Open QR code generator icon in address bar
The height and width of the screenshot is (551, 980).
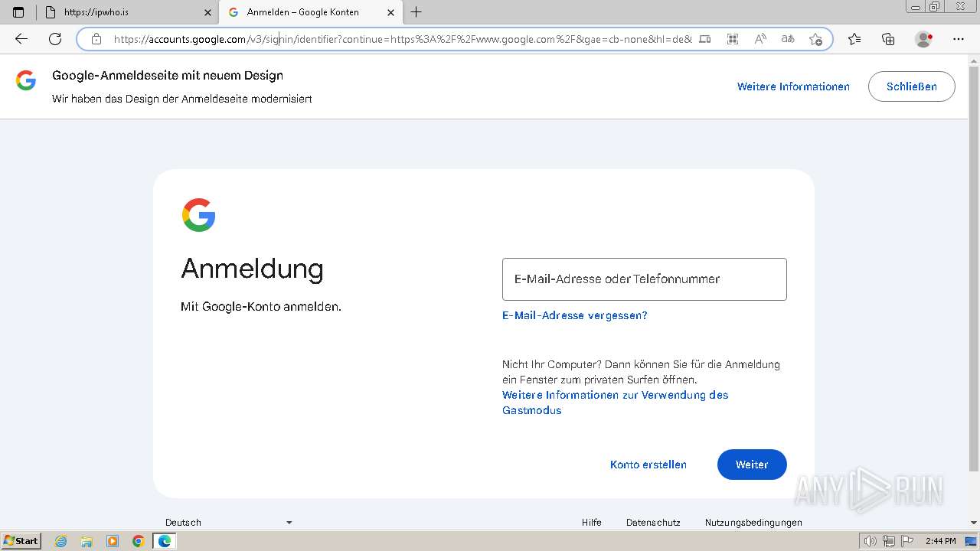(733, 39)
